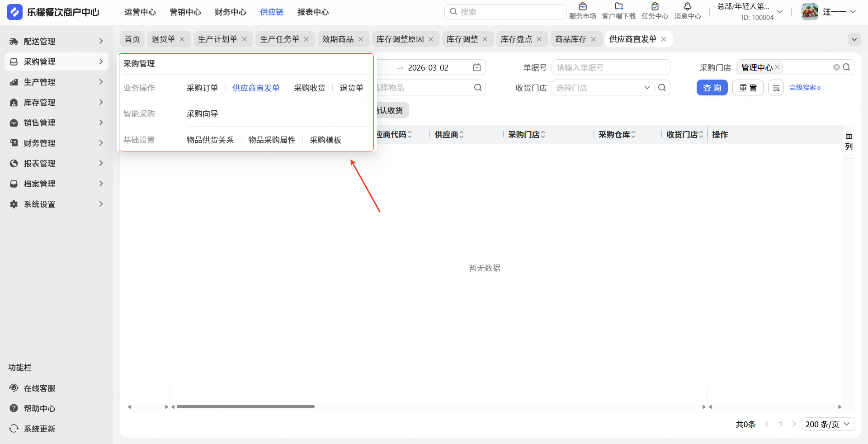
Task: Open the 服务市场 service market icon
Action: tap(582, 11)
